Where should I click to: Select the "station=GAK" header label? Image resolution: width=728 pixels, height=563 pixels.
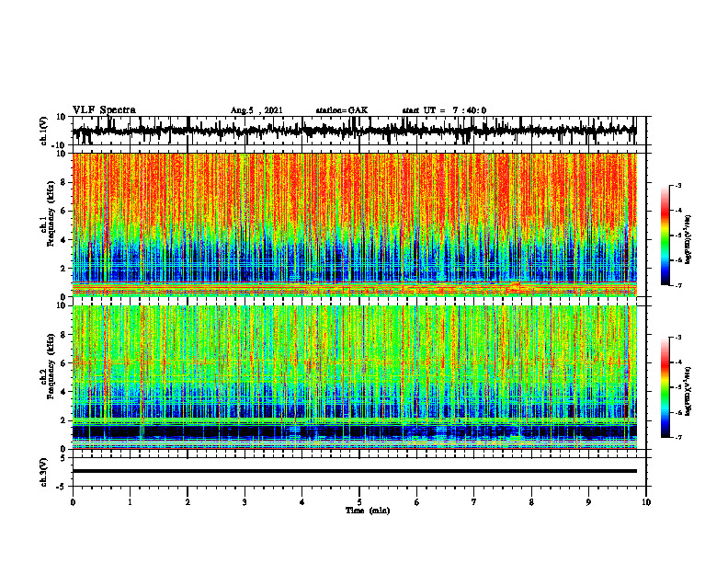tap(342, 110)
